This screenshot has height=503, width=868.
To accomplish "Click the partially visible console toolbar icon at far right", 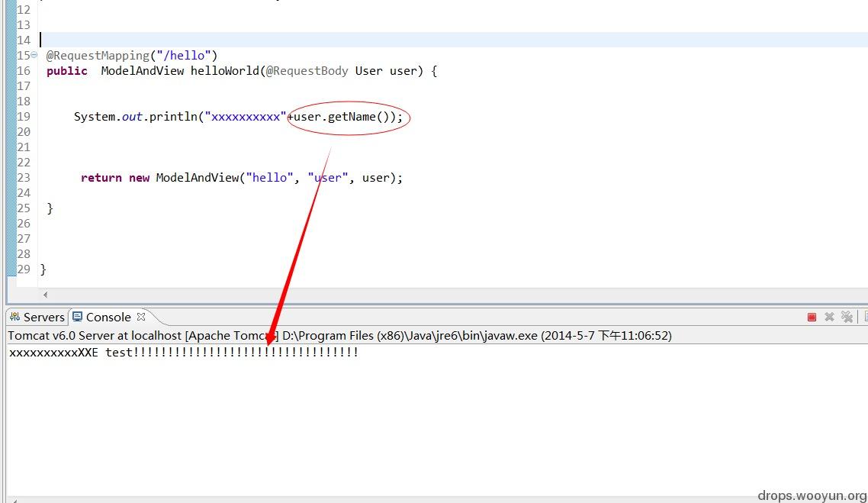I will (865, 317).
